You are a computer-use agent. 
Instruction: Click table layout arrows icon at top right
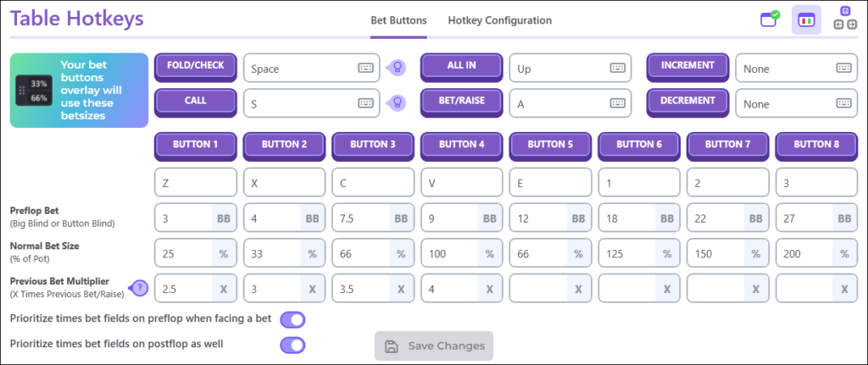pyautogui.click(x=845, y=19)
